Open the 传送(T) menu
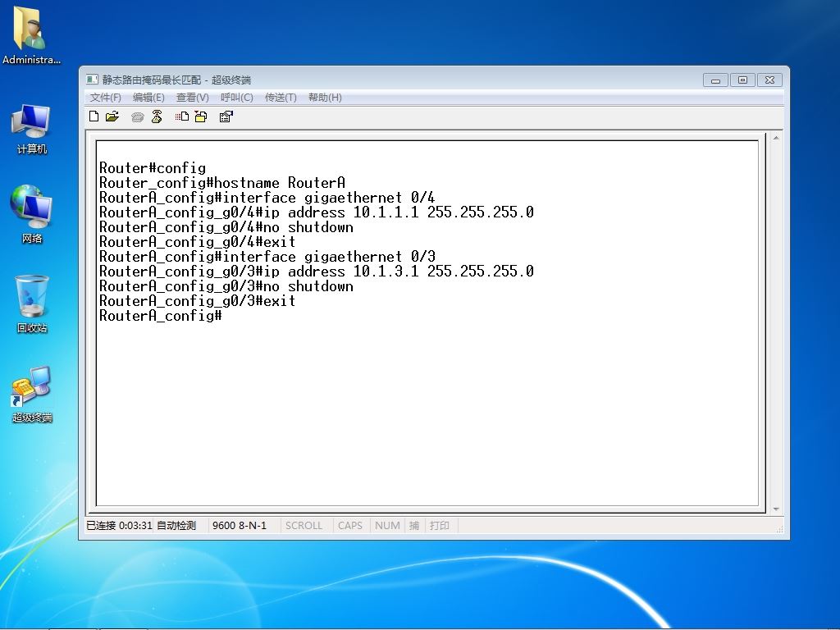Image resolution: width=840 pixels, height=630 pixels. pyautogui.click(x=281, y=98)
